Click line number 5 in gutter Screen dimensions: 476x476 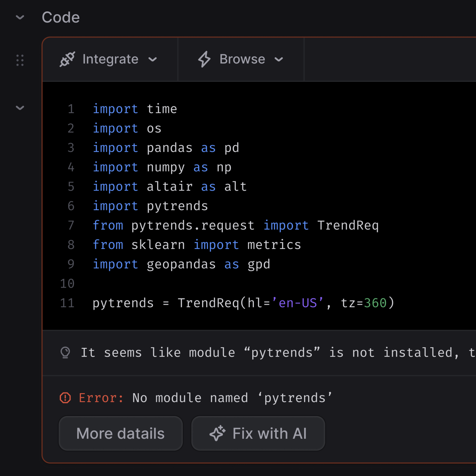click(x=71, y=187)
